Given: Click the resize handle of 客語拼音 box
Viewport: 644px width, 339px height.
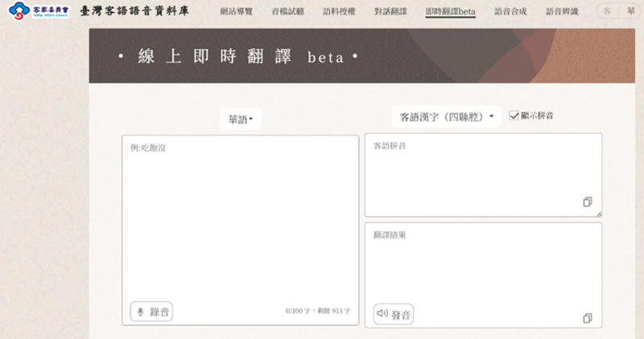Looking at the screenshot, I should pyautogui.click(x=598, y=213).
